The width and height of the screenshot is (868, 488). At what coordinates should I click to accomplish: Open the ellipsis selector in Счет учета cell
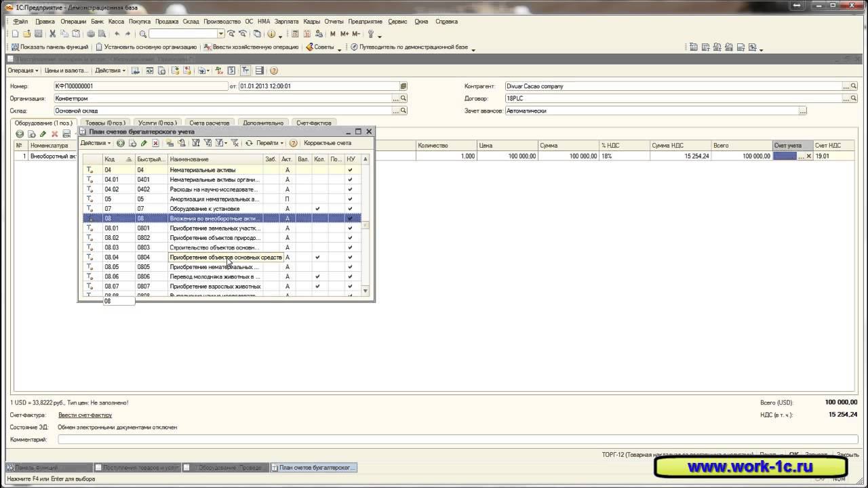[x=801, y=156]
